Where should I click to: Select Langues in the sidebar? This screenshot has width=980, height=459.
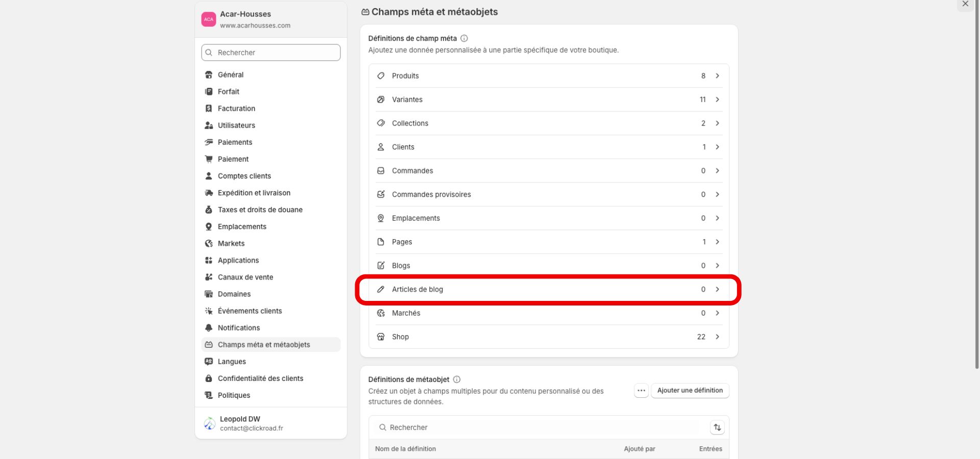click(232, 362)
